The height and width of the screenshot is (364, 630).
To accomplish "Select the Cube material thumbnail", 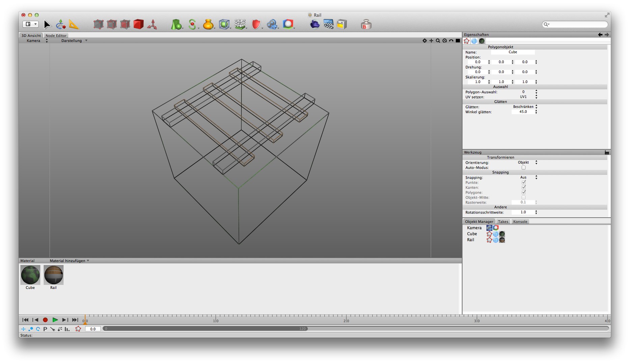I will coord(30,275).
